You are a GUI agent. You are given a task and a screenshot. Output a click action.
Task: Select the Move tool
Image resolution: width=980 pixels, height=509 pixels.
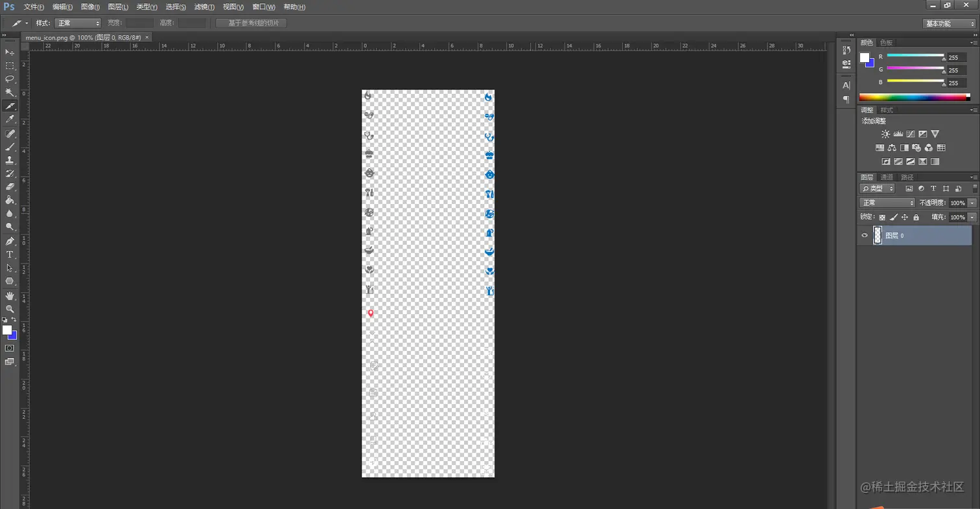[10, 52]
